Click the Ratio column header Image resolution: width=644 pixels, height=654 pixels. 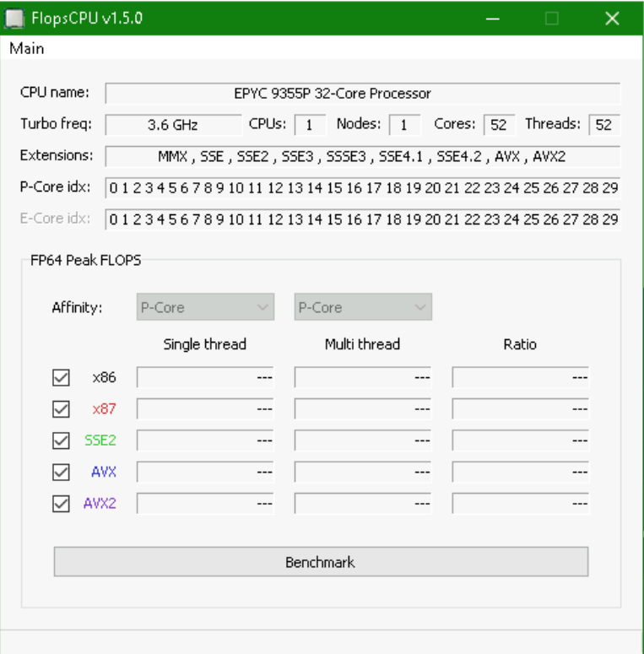pyautogui.click(x=520, y=344)
